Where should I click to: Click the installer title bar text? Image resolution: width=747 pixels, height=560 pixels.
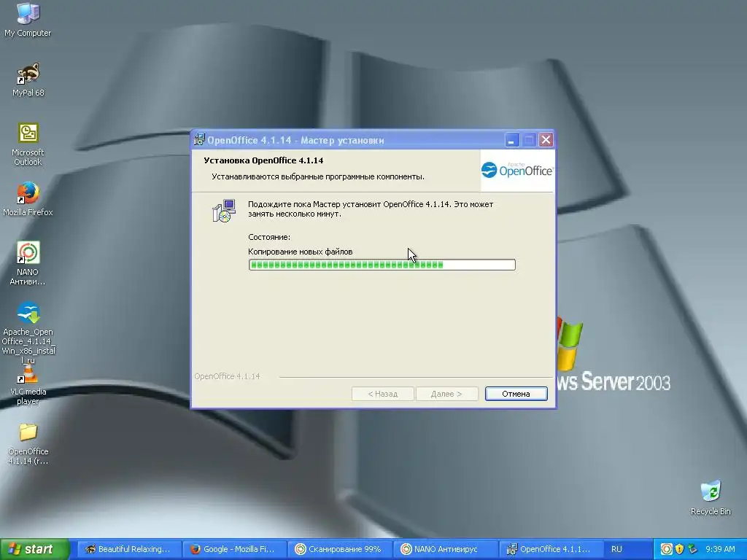(x=295, y=140)
